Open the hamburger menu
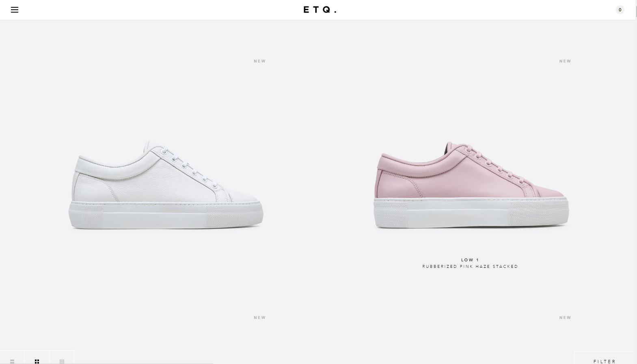This screenshot has width=637, height=364. (x=15, y=10)
